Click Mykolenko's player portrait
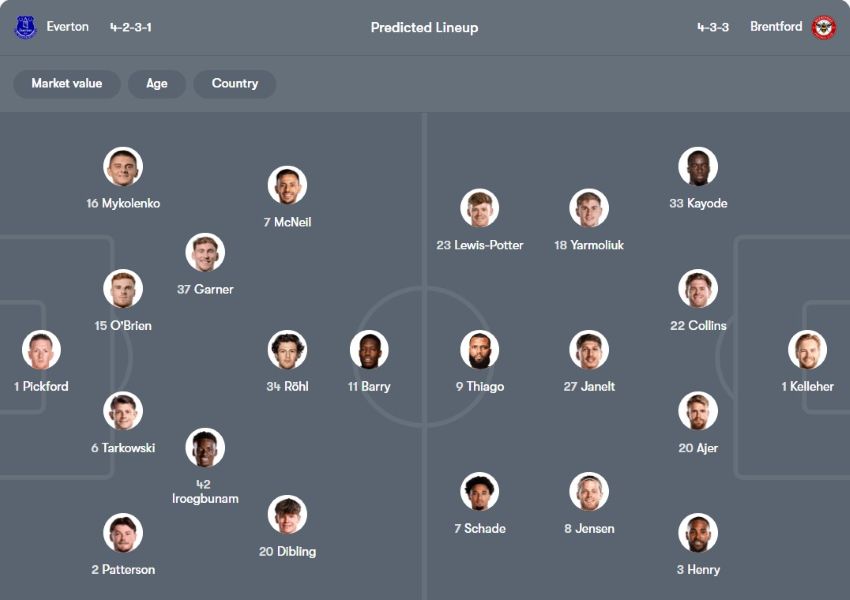Screen dimensions: 850x600 [x=123, y=167]
